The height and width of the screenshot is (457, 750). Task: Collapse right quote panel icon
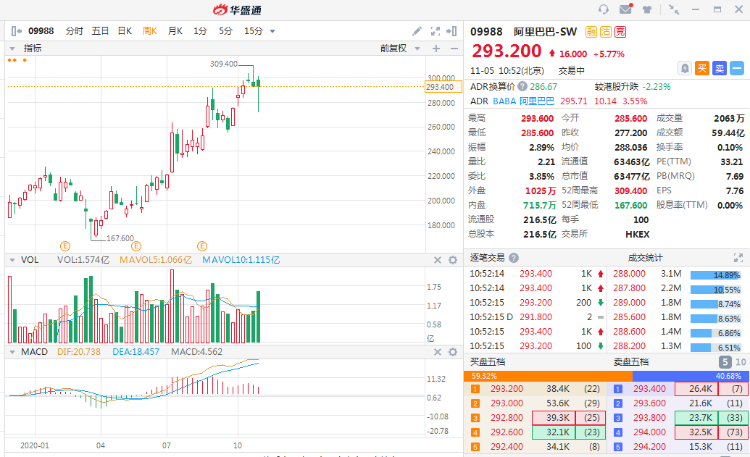click(451, 31)
